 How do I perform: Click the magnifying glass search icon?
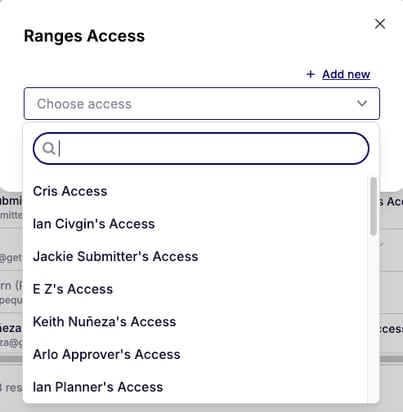coord(49,149)
